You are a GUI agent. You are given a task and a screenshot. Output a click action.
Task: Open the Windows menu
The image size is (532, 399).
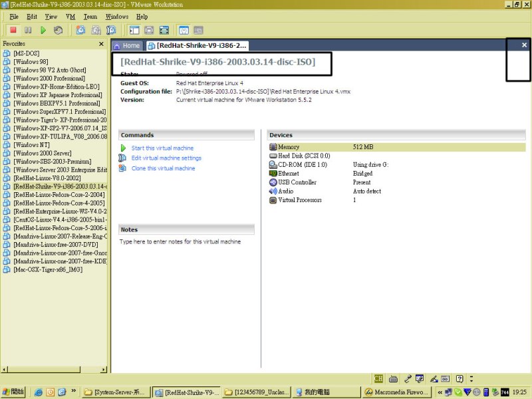(117, 17)
